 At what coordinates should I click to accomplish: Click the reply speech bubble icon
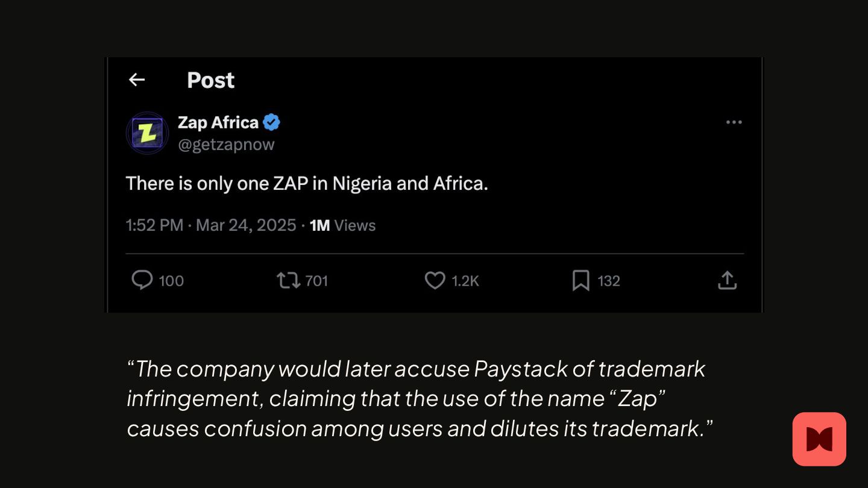(x=142, y=280)
